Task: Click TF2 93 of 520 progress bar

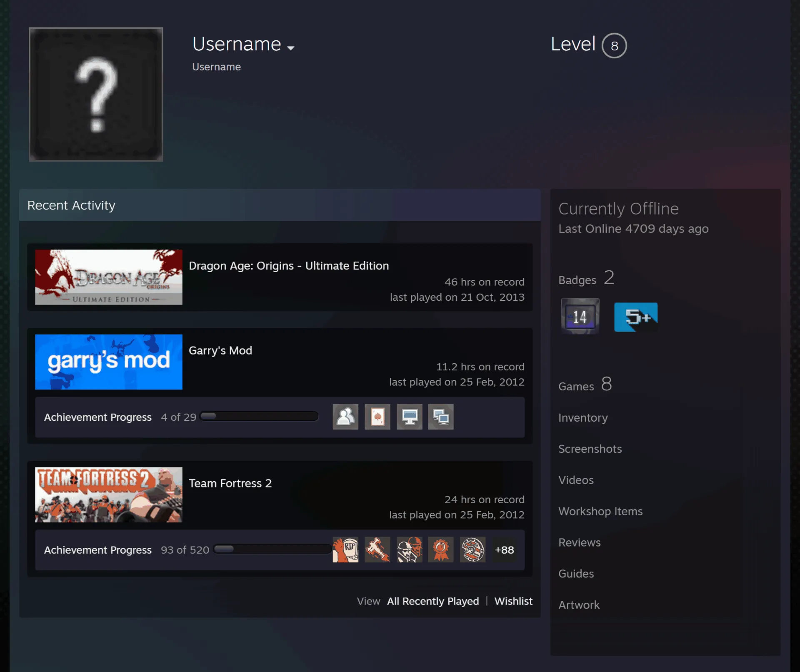Action: (272, 549)
